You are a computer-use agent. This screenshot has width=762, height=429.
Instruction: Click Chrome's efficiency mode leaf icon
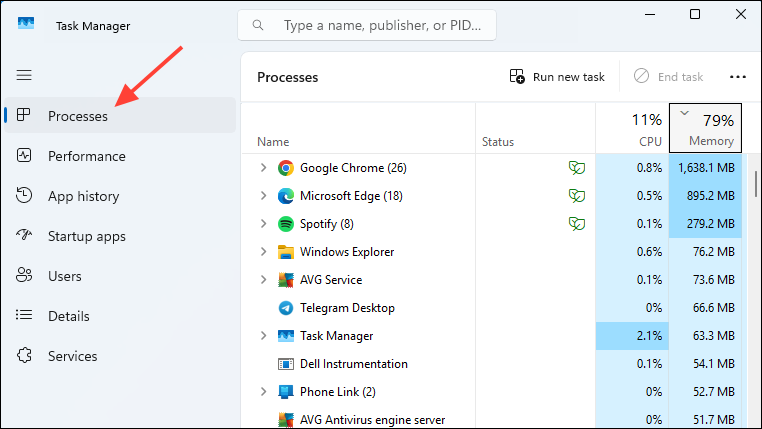click(576, 168)
